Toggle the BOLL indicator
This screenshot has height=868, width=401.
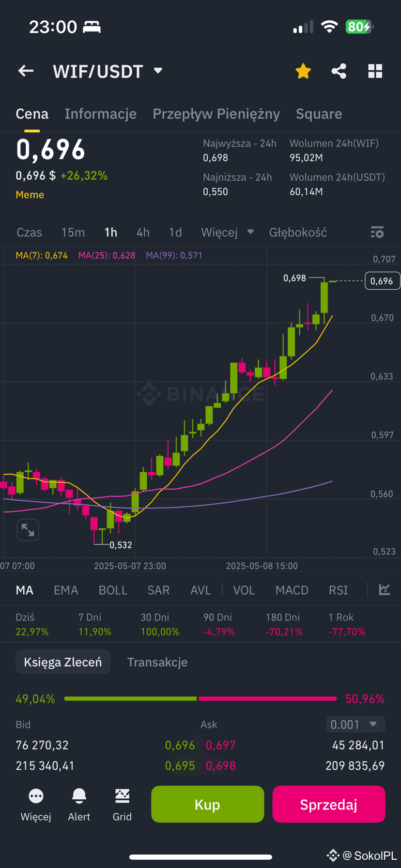click(x=113, y=590)
